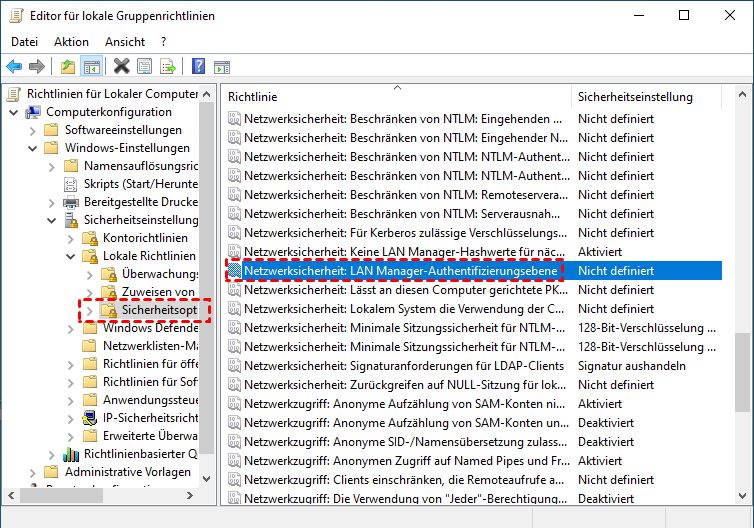754x528 pixels.
Task: Click the Back arrow toolbar icon
Action: (x=14, y=67)
